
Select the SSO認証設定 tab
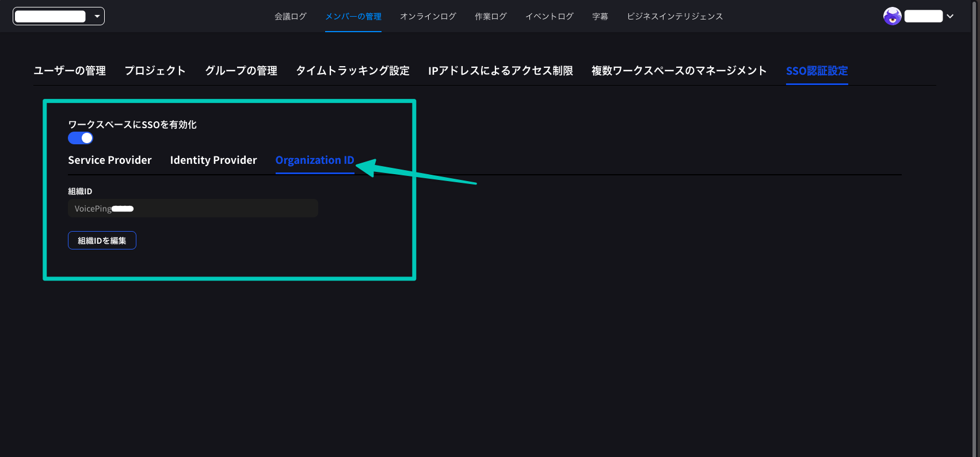pos(817,71)
